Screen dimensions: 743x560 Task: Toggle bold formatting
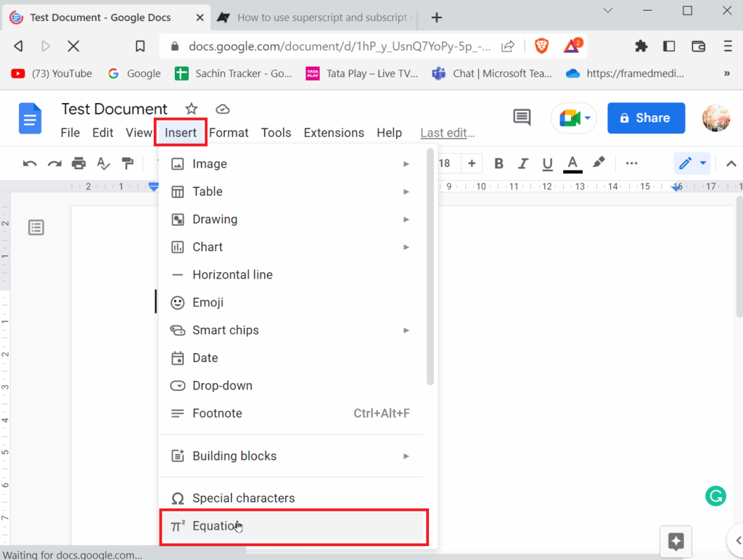pyautogui.click(x=498, y=163)
